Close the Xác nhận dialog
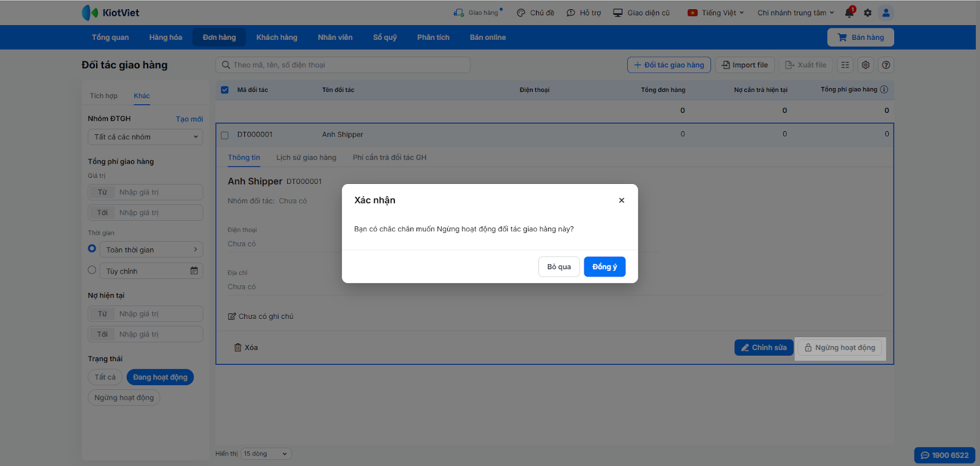The height and width of the screenshot is (466, 980). (622, 201)
